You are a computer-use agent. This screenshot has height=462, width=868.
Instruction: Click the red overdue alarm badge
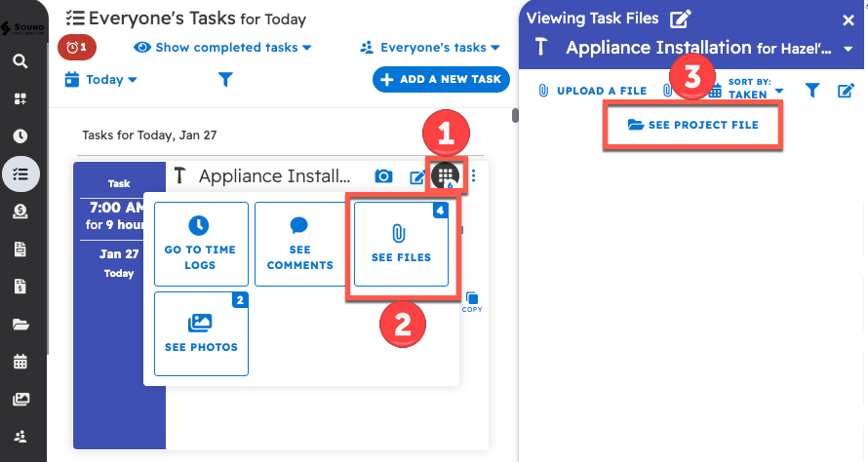point(77,47)
